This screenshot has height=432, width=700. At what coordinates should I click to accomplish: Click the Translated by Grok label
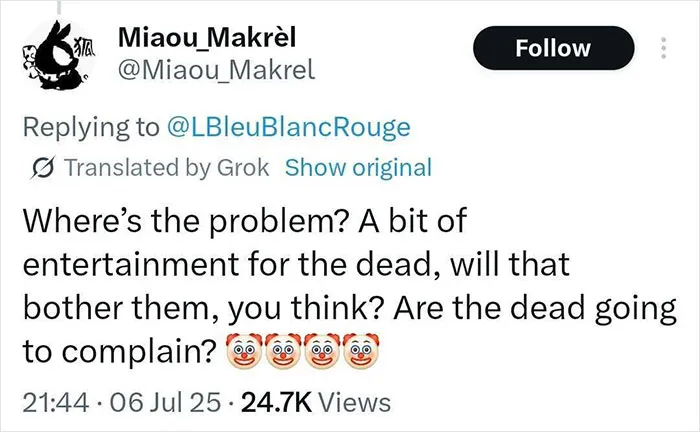point(167,168)
